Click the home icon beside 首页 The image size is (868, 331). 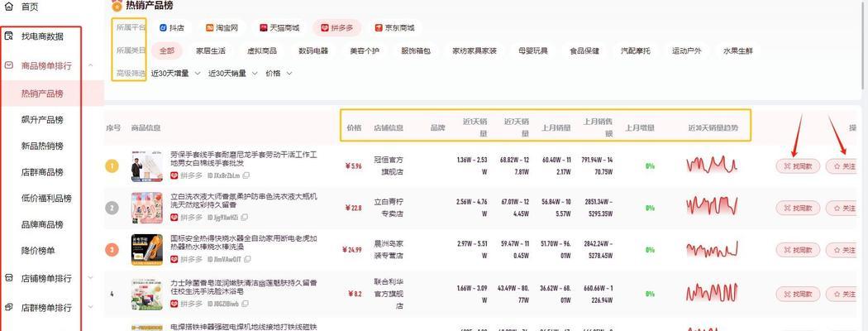[x=8, y=7]
